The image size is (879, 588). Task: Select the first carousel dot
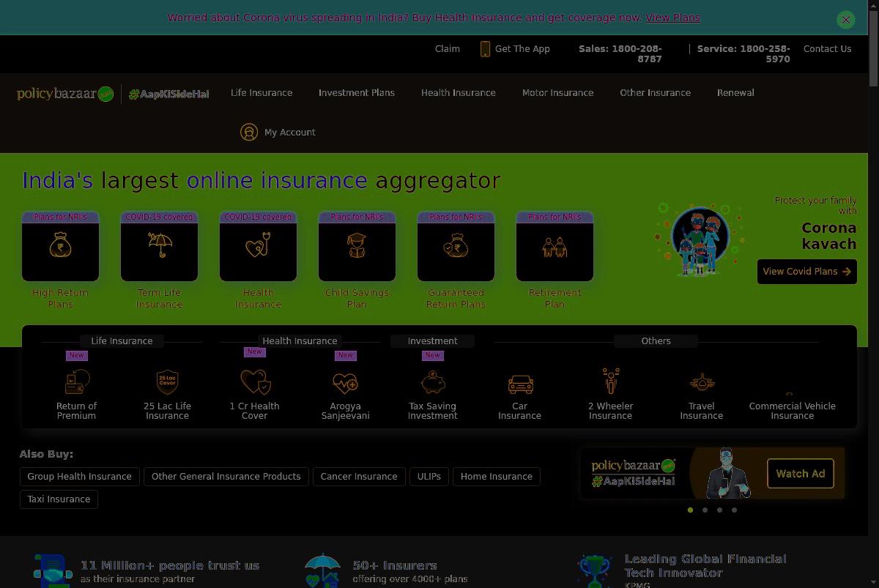(x=690, y=510)
